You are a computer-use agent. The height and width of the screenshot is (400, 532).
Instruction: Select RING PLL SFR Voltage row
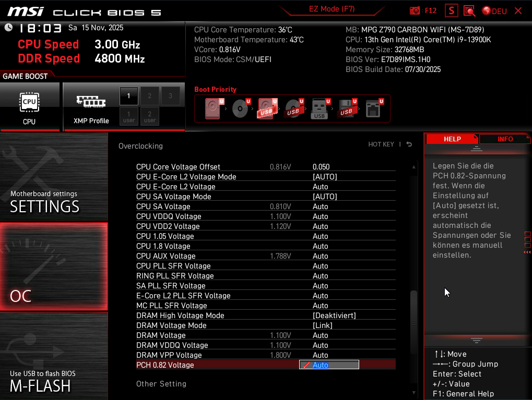click(x=266, y=276)
